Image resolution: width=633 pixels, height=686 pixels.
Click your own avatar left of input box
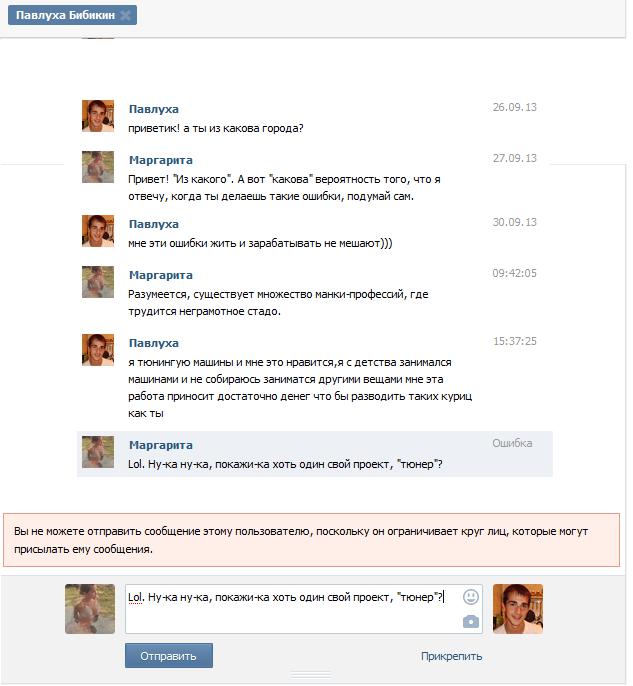coord(90,609)
